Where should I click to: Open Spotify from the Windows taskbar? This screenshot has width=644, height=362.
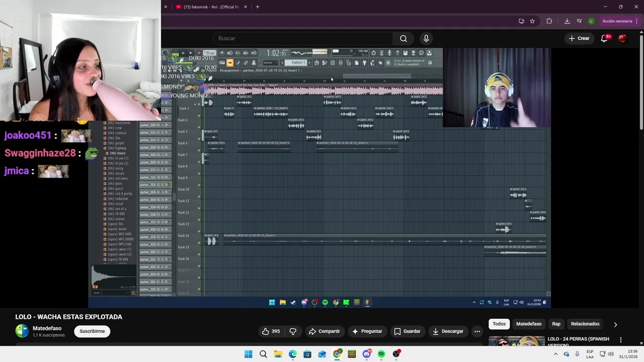pyautogui.click(x=381, y=354)
